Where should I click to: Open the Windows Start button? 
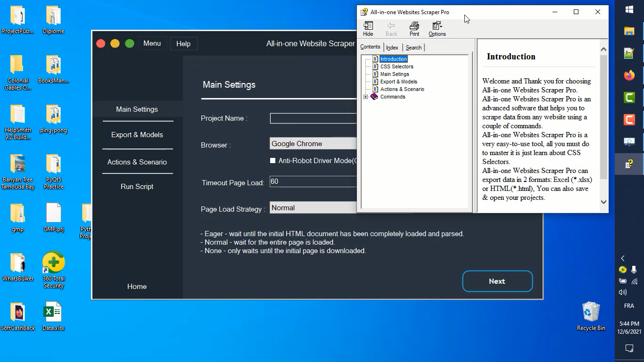(629, 9)
